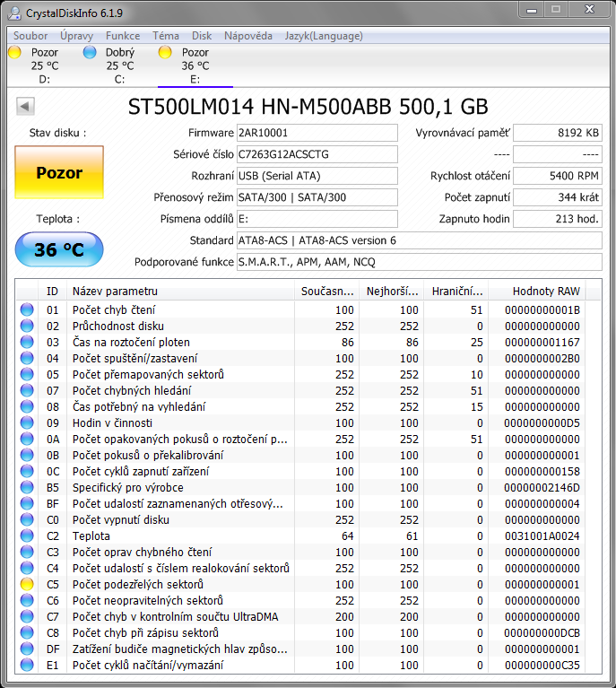Click the blue orb in row 05 přemapovaných sektorů
The height and width of the screenshot is (688, 616).
(x=27, y=374)
